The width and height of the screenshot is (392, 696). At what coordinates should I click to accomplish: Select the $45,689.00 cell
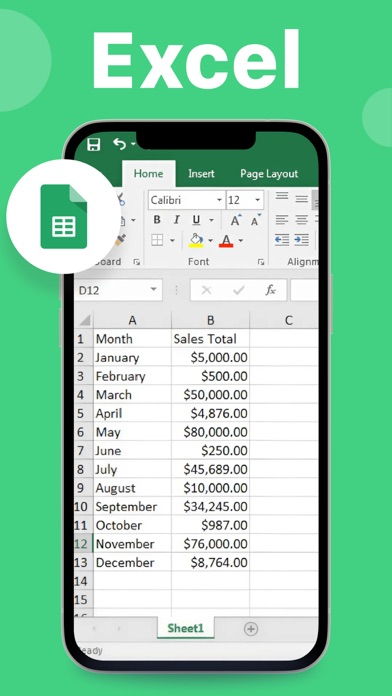210,469
